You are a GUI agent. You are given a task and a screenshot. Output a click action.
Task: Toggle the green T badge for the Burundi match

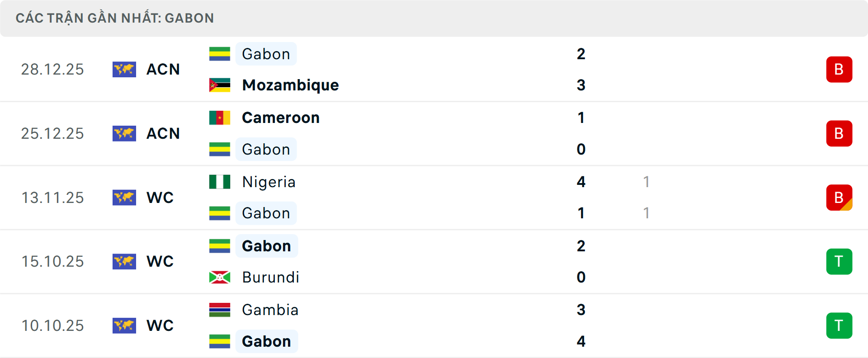tap(839, 261)
